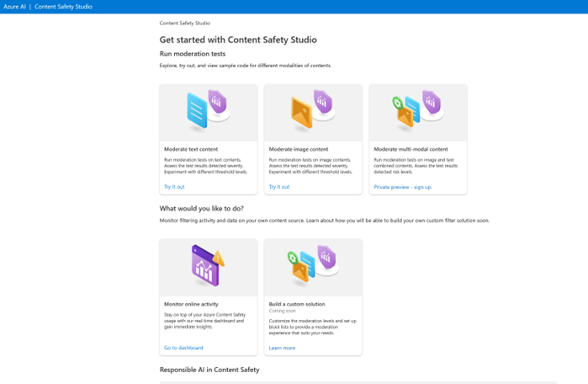
Task: Open Try it out for text moderation
Action: coord(174,187)
